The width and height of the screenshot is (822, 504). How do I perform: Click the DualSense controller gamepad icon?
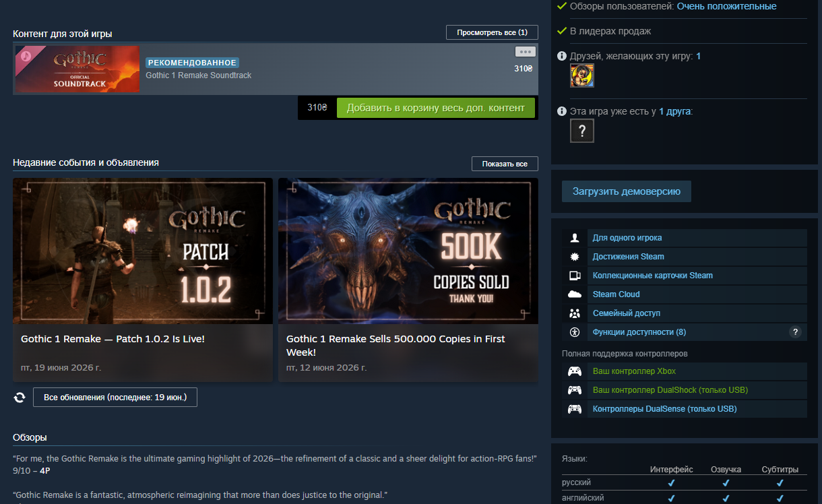tap(575, 409)
